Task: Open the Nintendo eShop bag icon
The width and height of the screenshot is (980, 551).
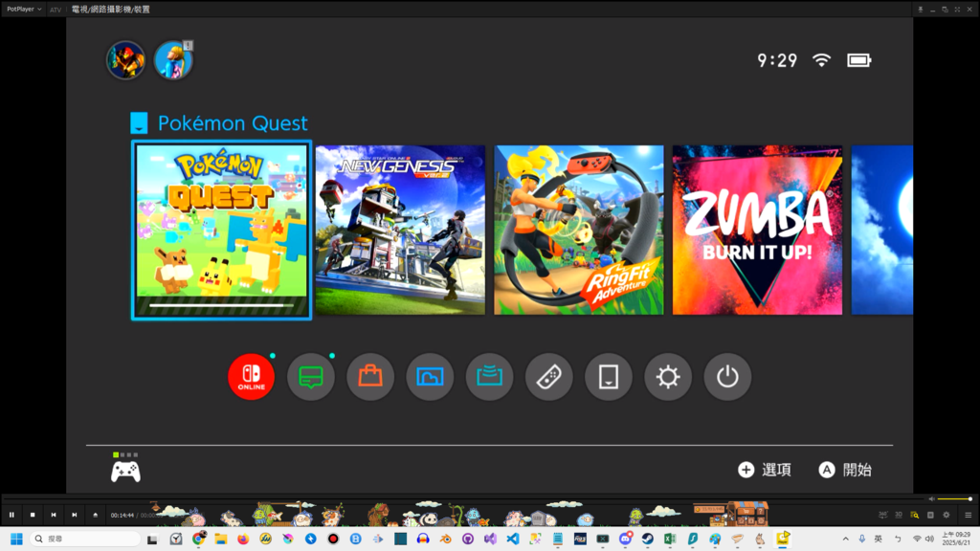Action: click(370, 377)
